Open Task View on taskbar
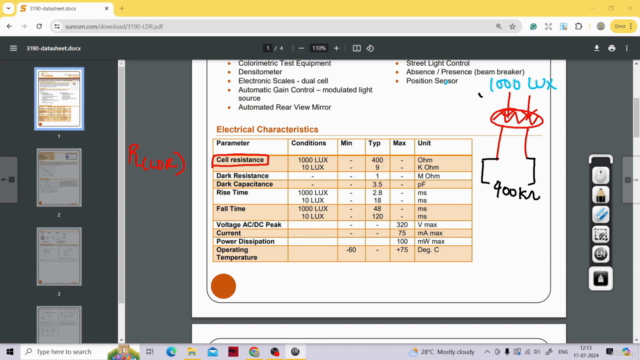Viewport: 640px width, 360px height. (x=150, y=351)
